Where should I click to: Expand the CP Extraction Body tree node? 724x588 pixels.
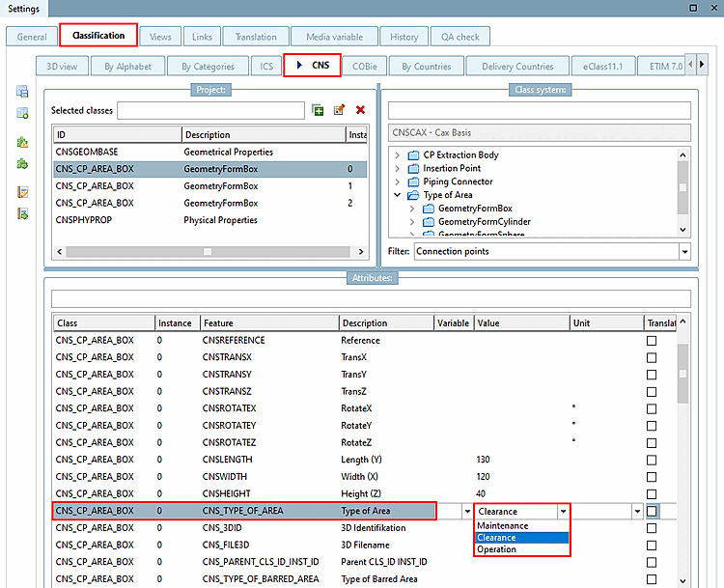pyautogui.click(x=398, y=154)
